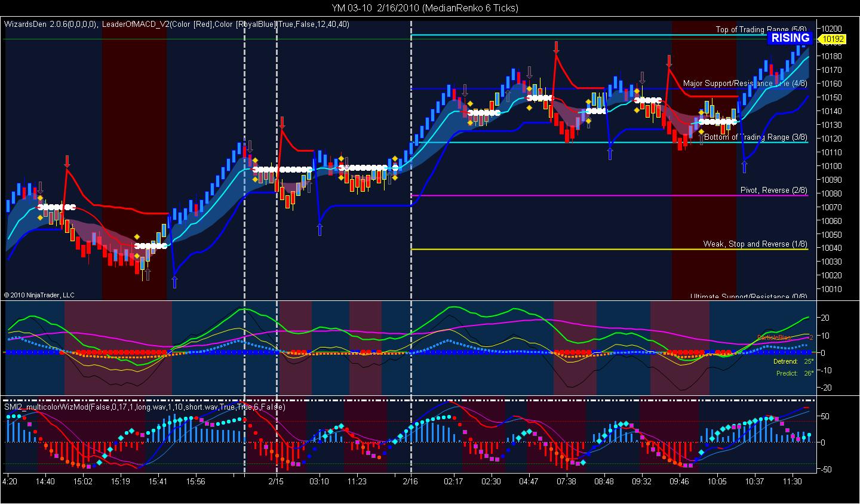Click the 2/16 date label on the time axis
Screen dimensions: 860x504
[410, 481]
